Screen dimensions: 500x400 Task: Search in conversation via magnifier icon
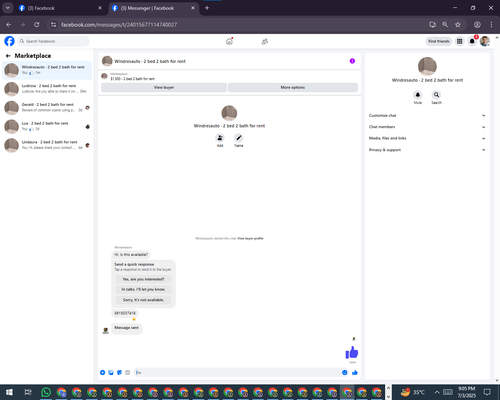(x=436, y=95)
